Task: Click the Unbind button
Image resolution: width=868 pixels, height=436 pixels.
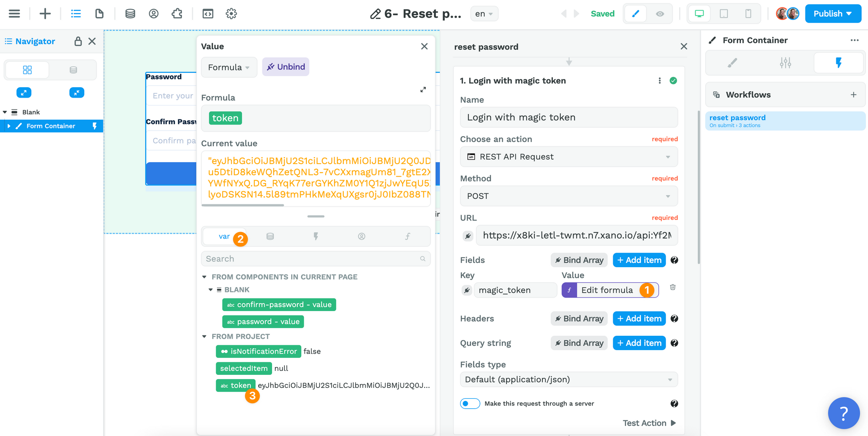Action: pos(286,67)
